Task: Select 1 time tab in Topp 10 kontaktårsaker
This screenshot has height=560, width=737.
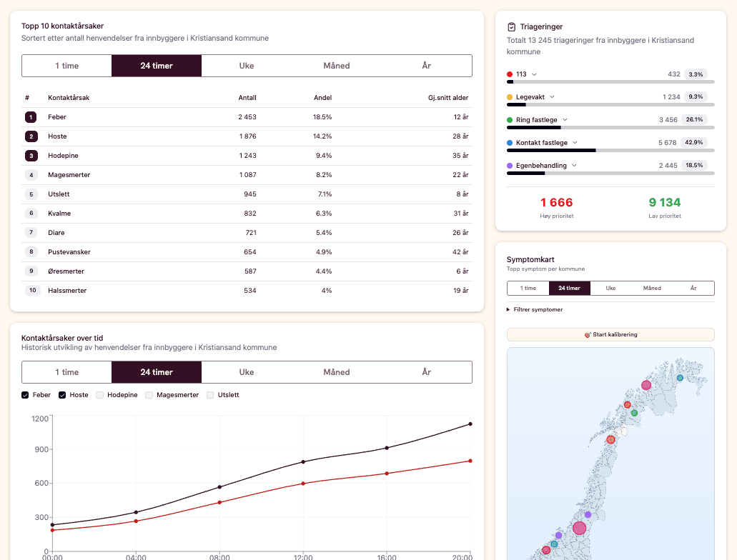Action: pyautogui.click(x=66, y=66)
